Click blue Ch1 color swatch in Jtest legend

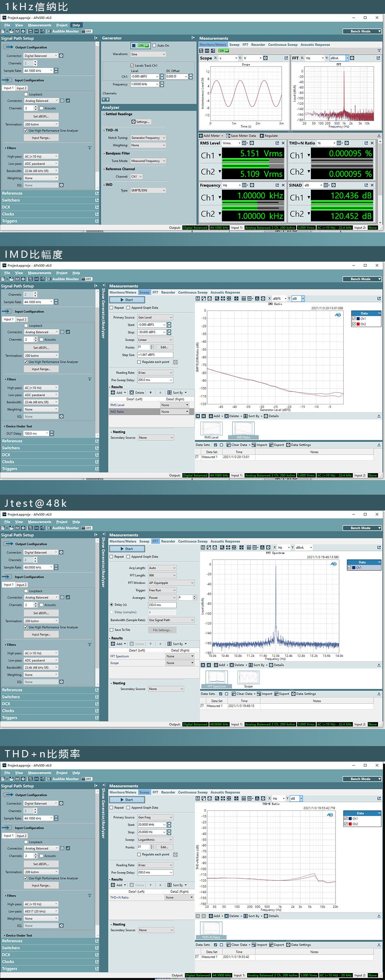click(x=354, y=568)
